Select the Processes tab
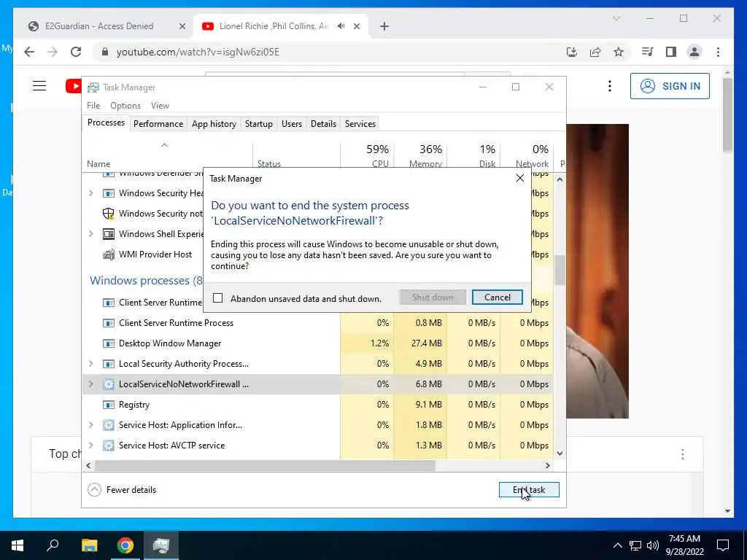This screenshot has height=560, width=747. pos(106,122)
